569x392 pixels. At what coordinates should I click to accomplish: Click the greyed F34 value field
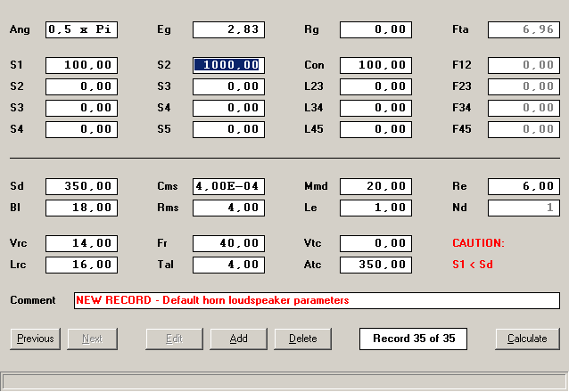click(x=524, y=108)
